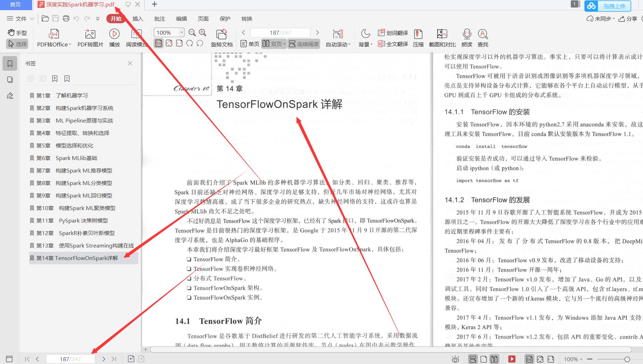Open the 未同步 sync status dropdown
Screen dimensions: 643x364
point(601,19)
